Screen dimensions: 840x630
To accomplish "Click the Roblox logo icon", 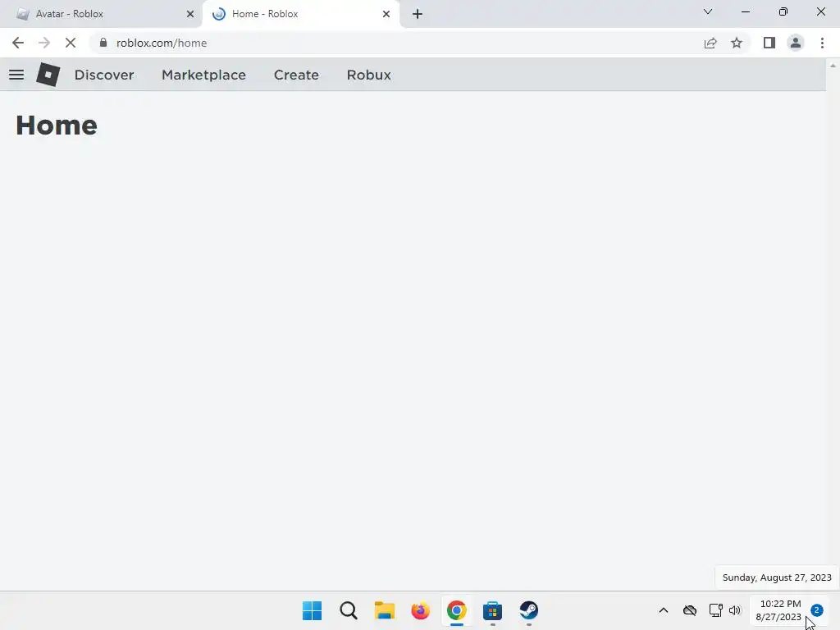I will [48, 75].
